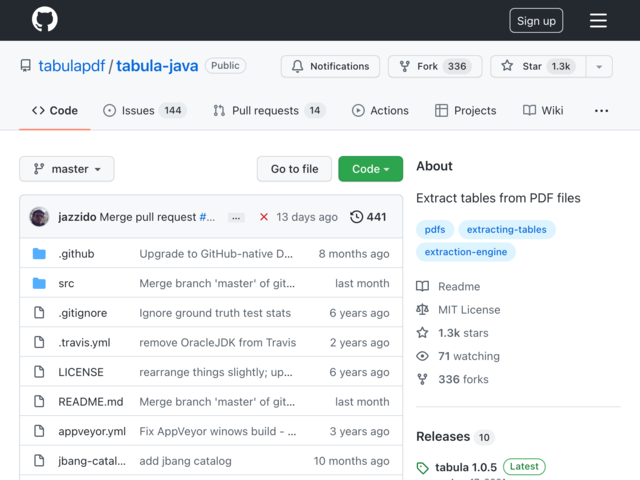
Task: Fork the repository
Action: [x=435, y=66]
